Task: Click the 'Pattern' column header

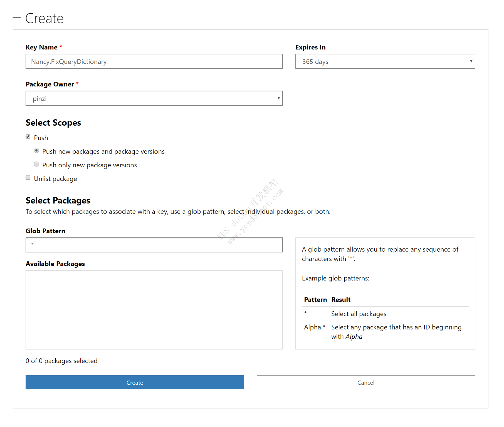Action: (315, 300)
